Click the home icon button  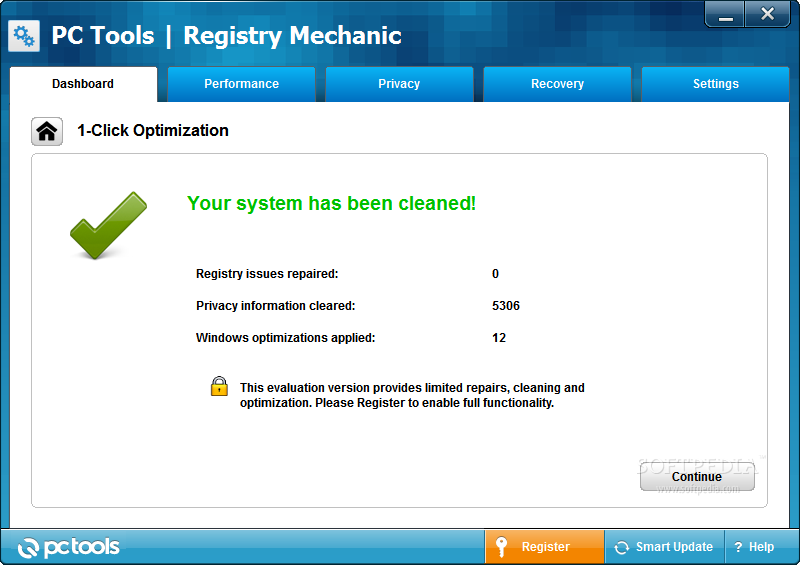(47, 131)
